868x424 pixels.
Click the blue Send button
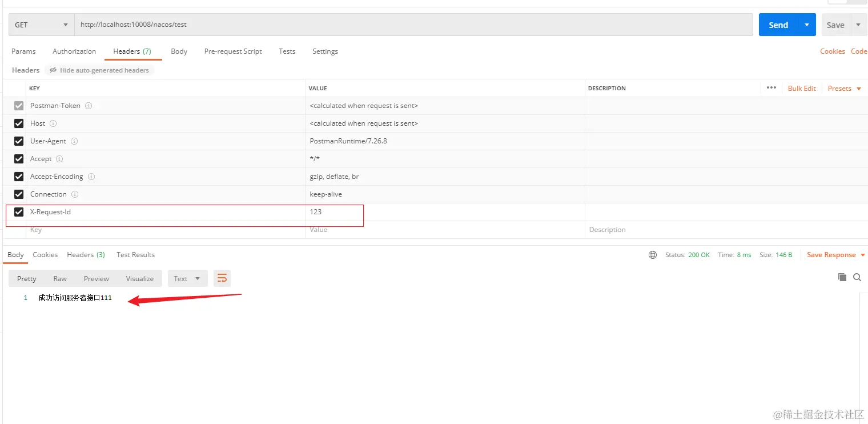pyautogui.click(x=778, y=25)
